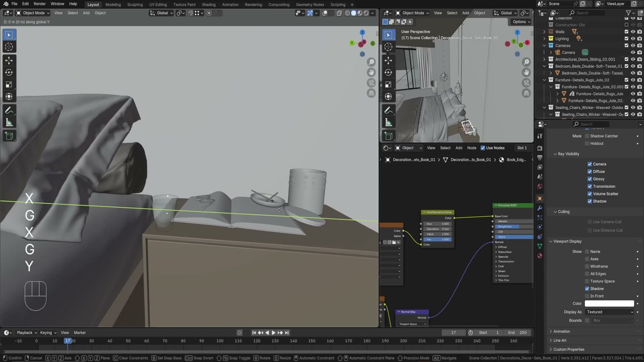Choose the Rotate tool in the main viewport
The width and height of the screenshot is (644, 362).
pyautogui.click(x=9, y=72)
